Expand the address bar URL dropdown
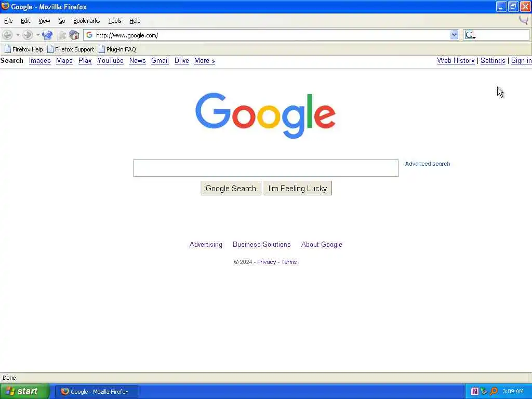 [454, 35]
